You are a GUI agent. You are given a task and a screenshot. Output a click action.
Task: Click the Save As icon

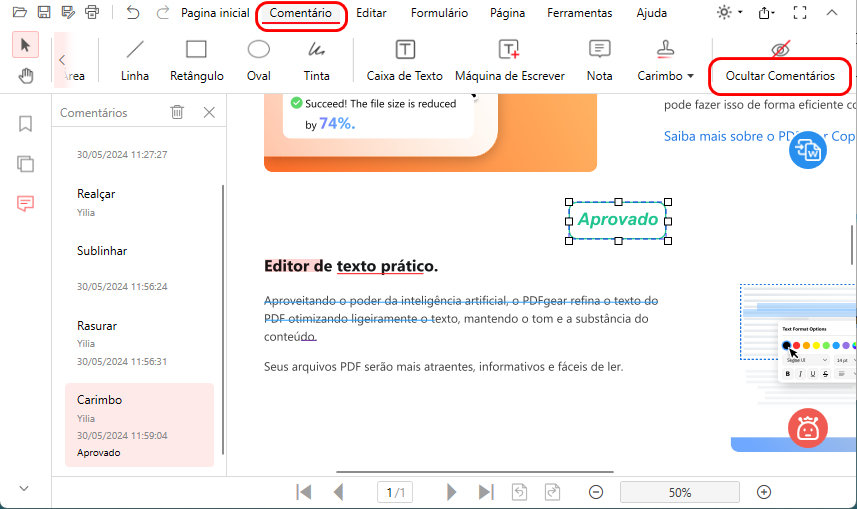click(68, 12)
